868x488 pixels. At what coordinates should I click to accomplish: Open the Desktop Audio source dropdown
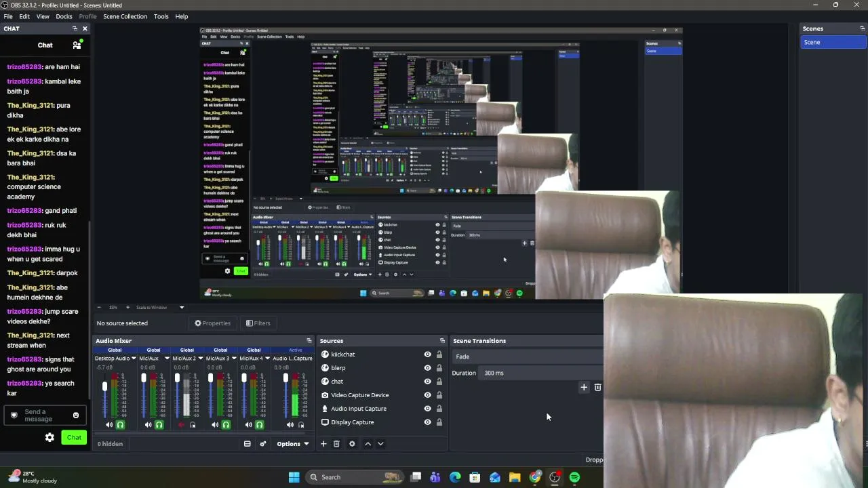134,359
